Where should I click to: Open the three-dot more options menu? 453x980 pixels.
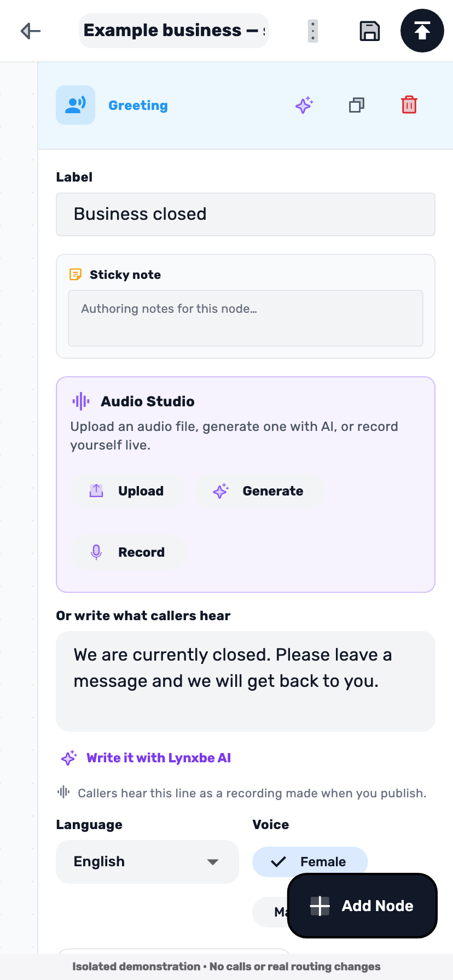click(x=313, y=31)
